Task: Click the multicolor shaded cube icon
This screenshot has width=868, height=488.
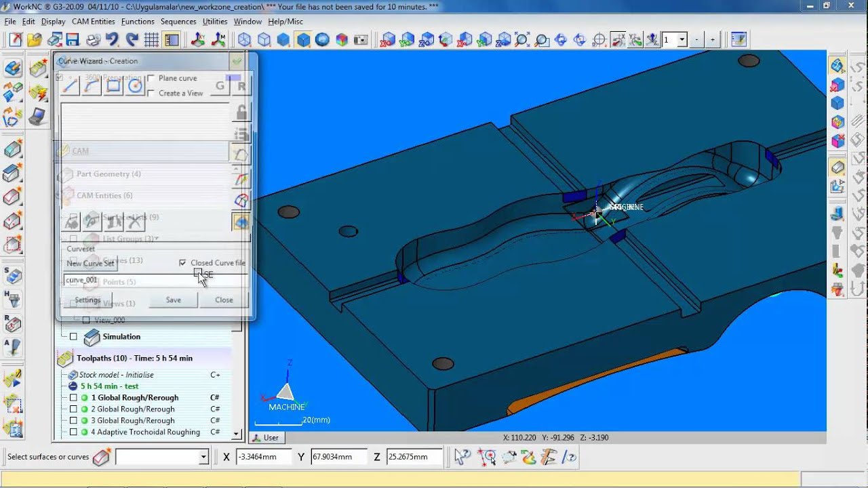Action: point(342,40)
